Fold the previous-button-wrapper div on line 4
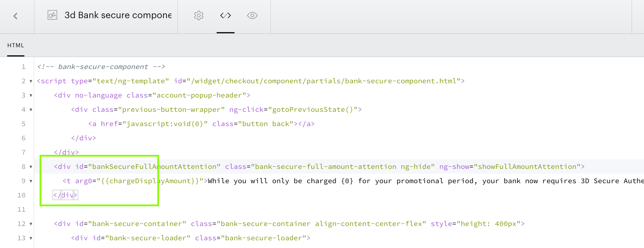644x248 pixels. coord(31,110)
